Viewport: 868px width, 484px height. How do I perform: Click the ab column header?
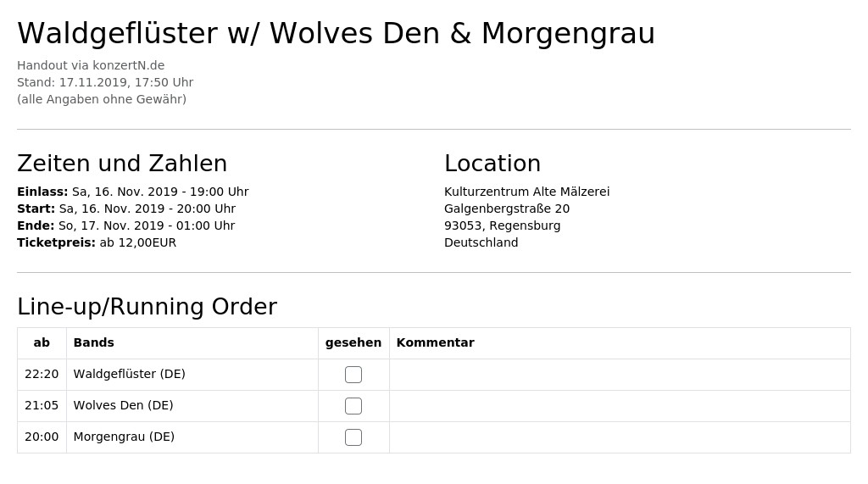[42, 343]
